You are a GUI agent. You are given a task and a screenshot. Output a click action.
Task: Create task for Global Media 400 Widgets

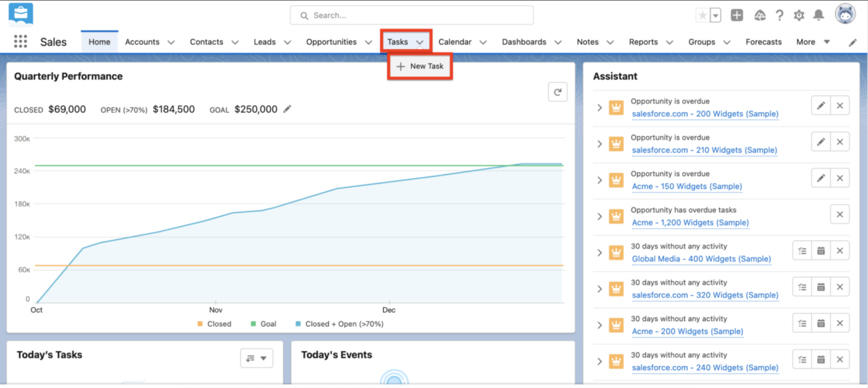(802, 250)
